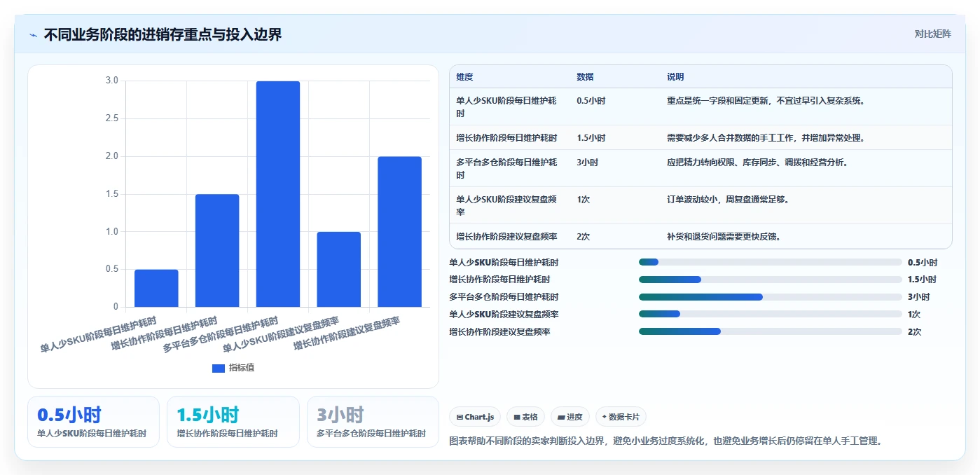Click the icon in the 进度 chip
980x475 pixels.
pos(561,417)
